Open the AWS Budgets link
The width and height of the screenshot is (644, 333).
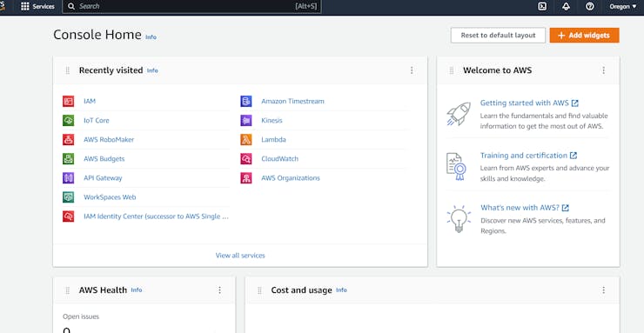pos(104,159)
